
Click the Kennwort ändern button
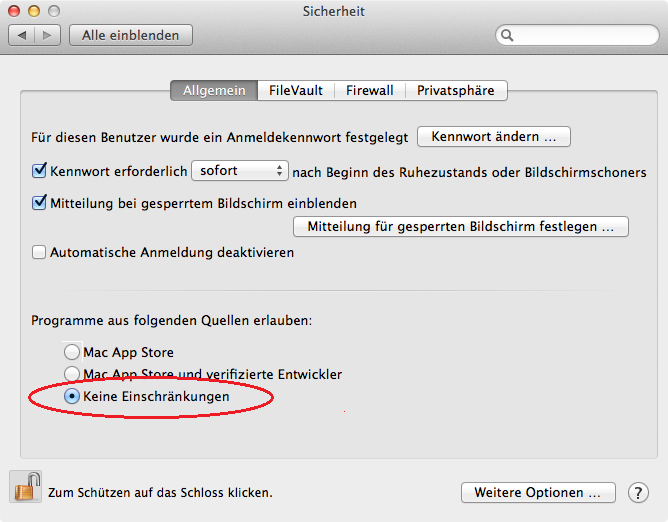point(493,136)
